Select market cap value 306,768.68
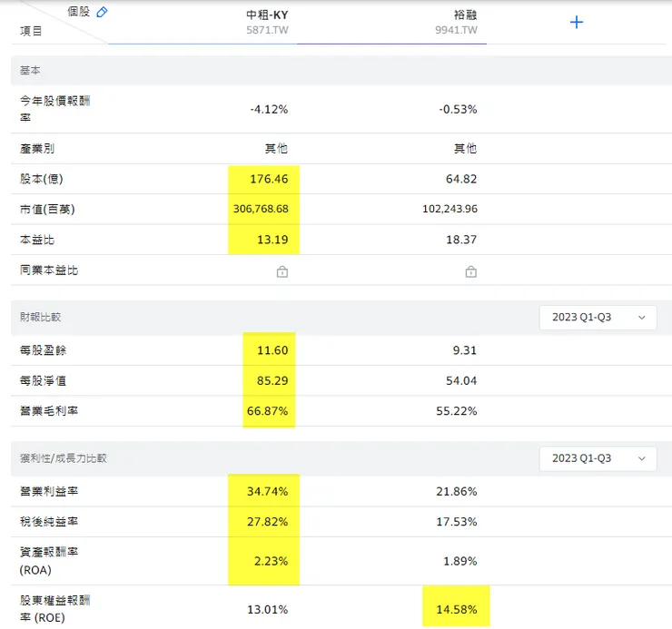 pyautogui.click(x=261, y=209)
